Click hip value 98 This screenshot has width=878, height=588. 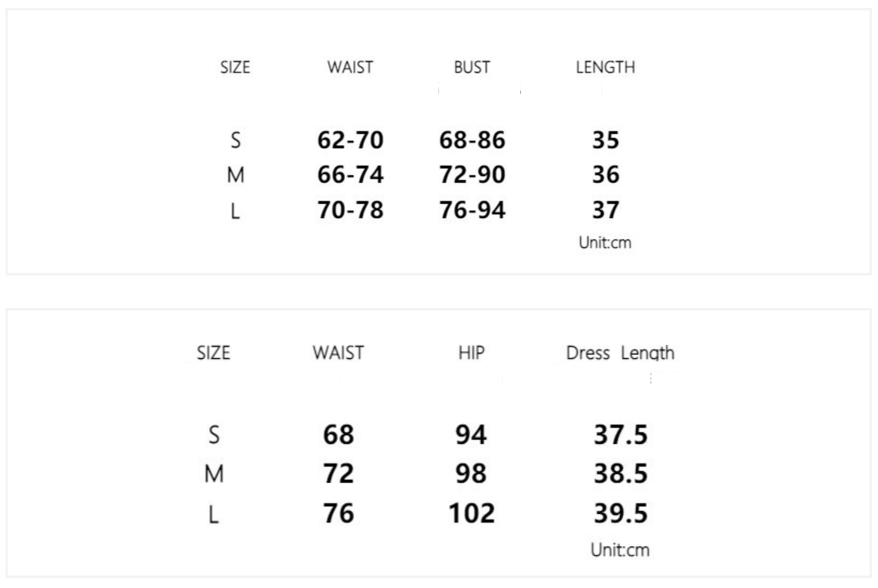pyautogui.click(x=471, y=474)
